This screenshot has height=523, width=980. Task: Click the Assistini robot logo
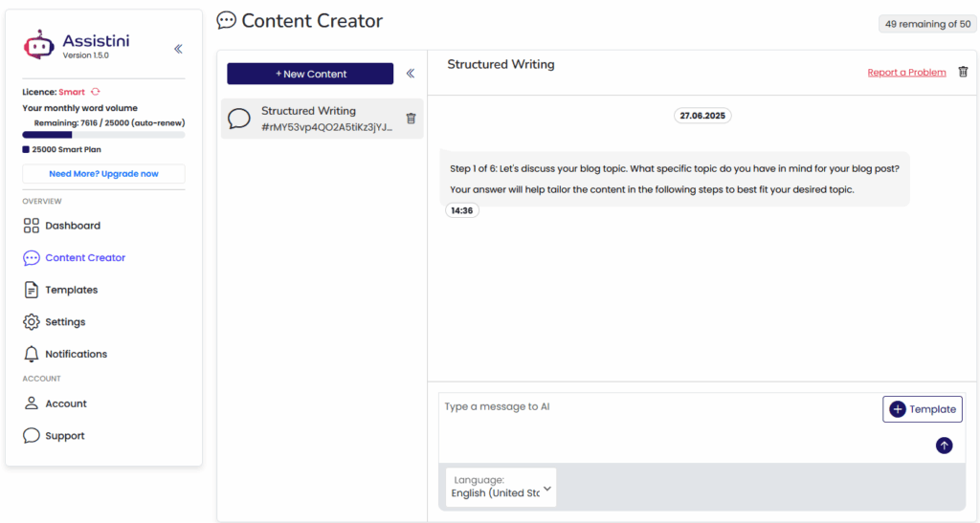pyautogui.click(x=38, y=45)
